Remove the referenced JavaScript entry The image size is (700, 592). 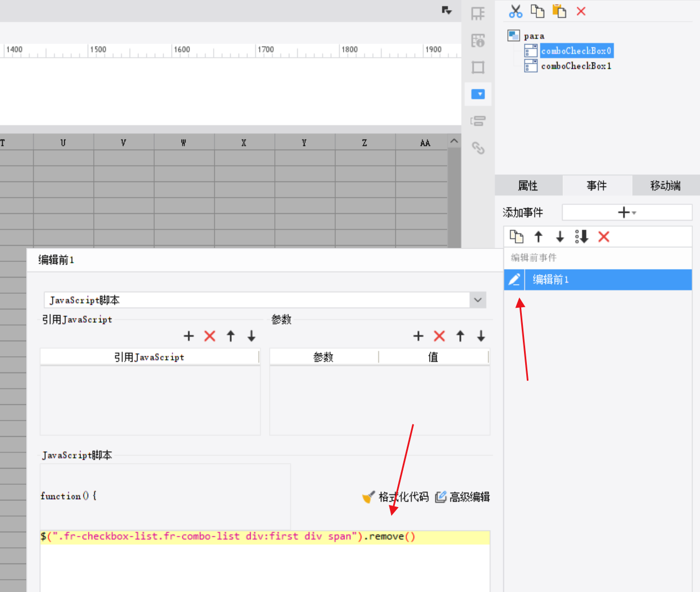pyautogui.click(x=209, y=336)
